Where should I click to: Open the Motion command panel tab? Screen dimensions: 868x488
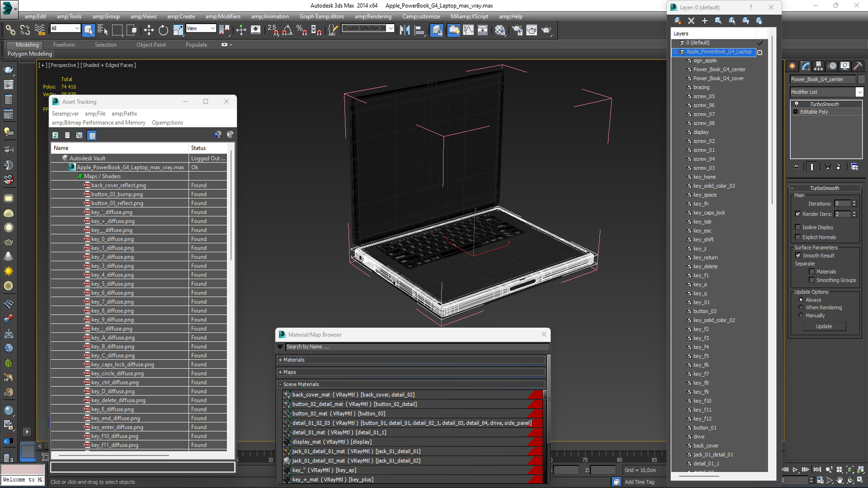pyautogui.click(x=832, y=66)
